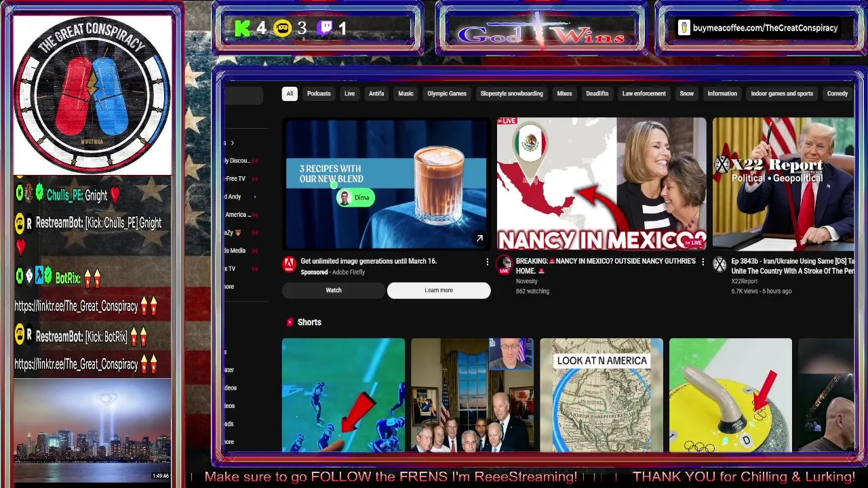Open 'LOOK AT N AMERICA' map Short
The height and width of the screenshot is (488, 868).
pyautogui.click(x=601, y=394)
